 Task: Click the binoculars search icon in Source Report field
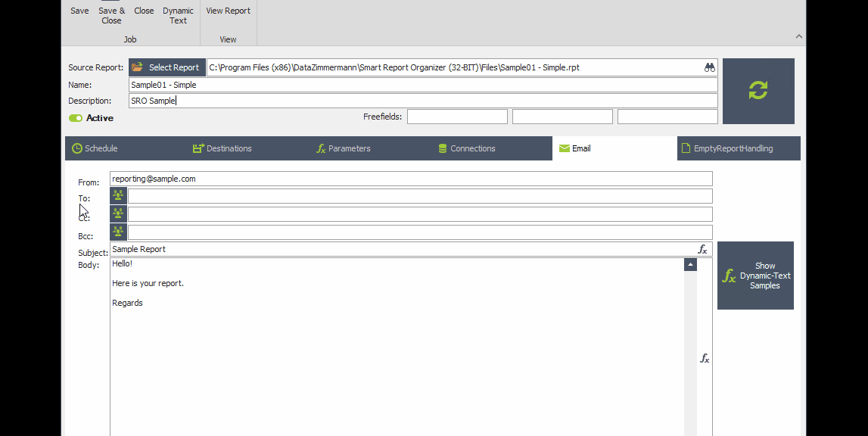tap(710, 67)
